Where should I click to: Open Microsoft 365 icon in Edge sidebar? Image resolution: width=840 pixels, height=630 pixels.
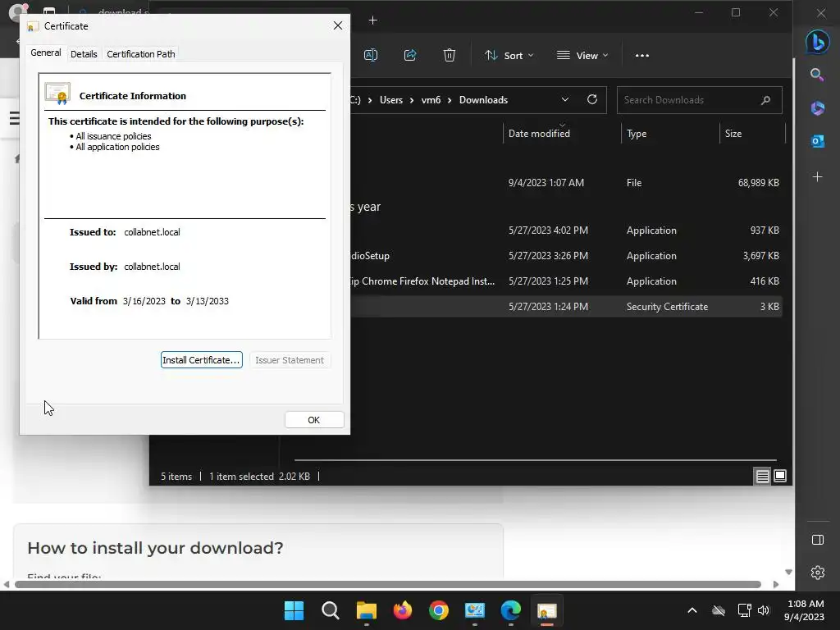(818, 108)
